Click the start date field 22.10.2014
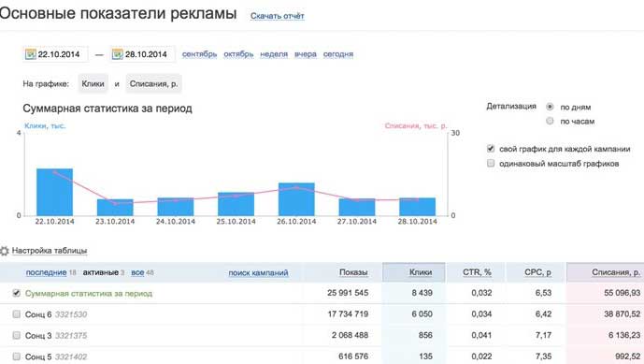The width and height of the screenshot is (644, 364). 55,54
